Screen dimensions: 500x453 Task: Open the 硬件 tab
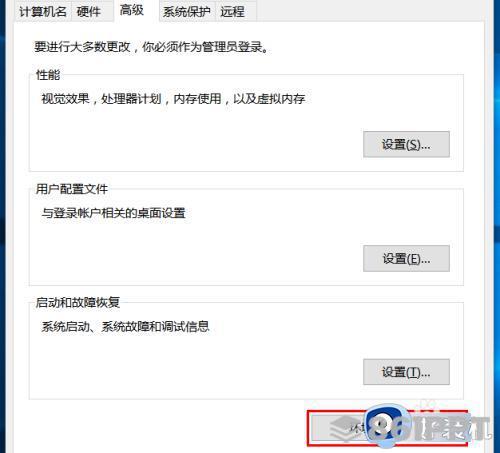(89, 11)
